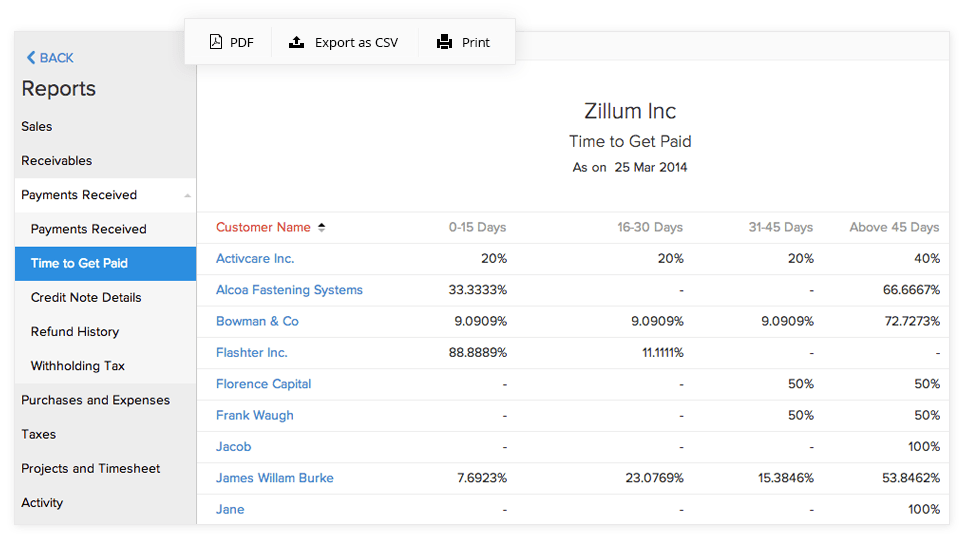Click the Back chevron arrow icon
Viewport: 971px width, 555px height.
(x=31, y=58)
